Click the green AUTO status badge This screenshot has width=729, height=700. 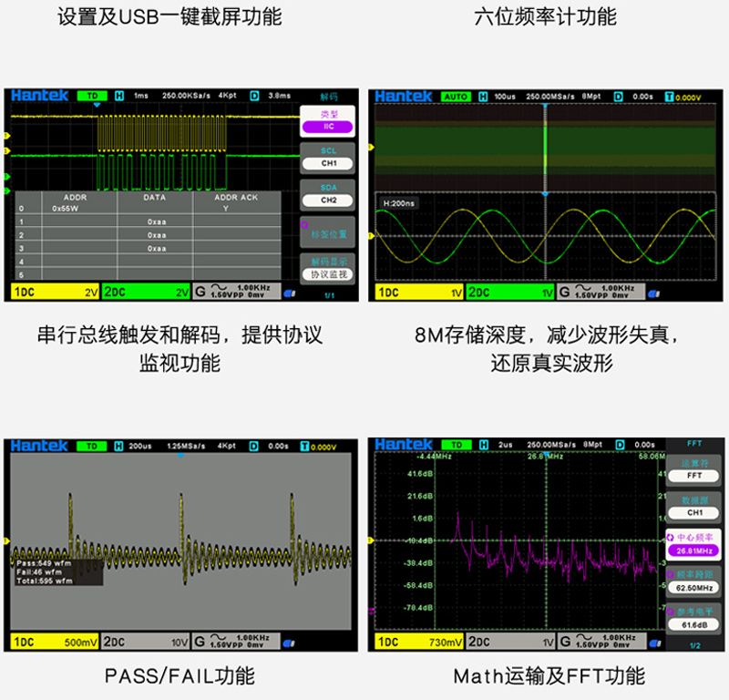coord(456,97)
